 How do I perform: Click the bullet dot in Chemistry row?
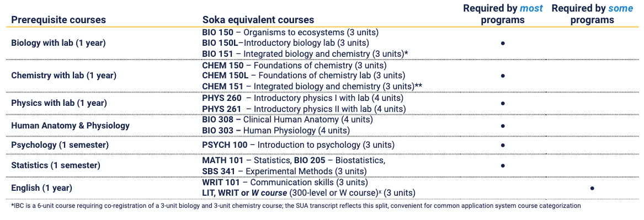pos(503,76)
